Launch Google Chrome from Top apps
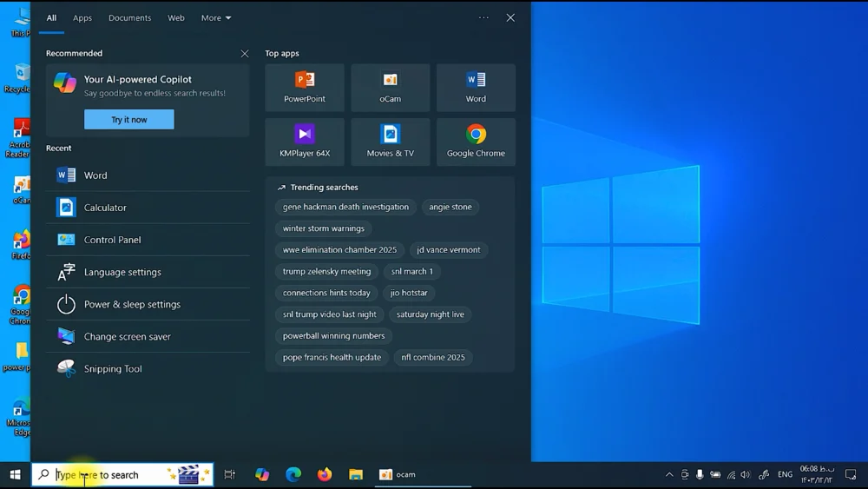Screen dimensions: 868x489 click(x=476, y=142)
